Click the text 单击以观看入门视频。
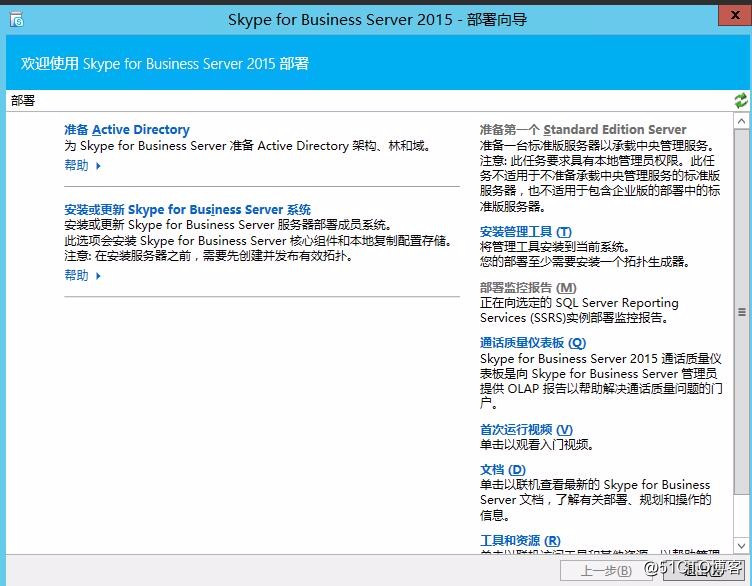Screen dimensions: 752x586 click(537, 445)
